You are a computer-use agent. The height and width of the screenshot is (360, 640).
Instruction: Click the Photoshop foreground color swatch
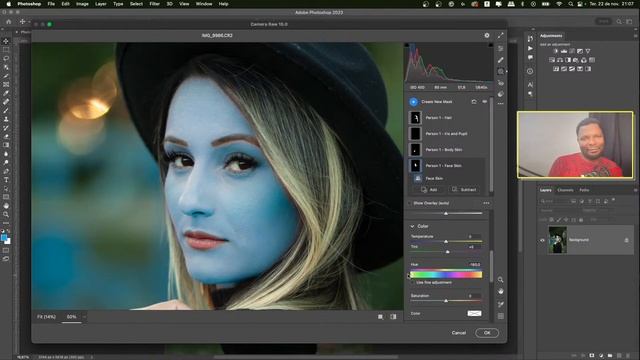(x=4, y=238)
